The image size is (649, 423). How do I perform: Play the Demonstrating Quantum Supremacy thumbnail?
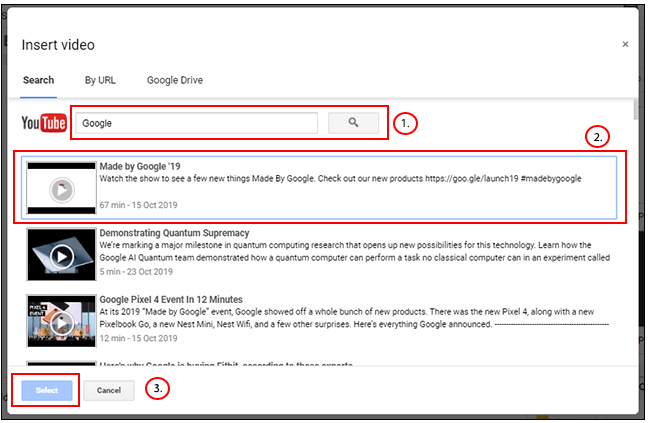pos(62,255)
